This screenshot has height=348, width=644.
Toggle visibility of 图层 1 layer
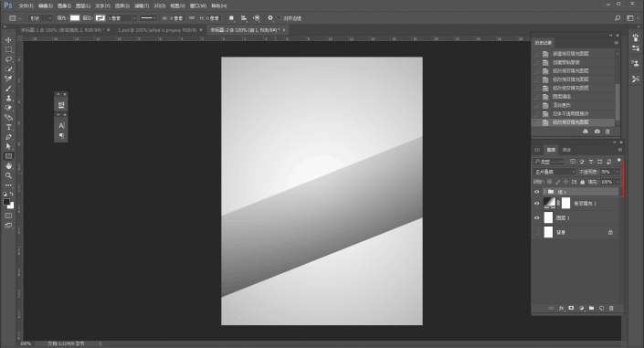point(536,218)
